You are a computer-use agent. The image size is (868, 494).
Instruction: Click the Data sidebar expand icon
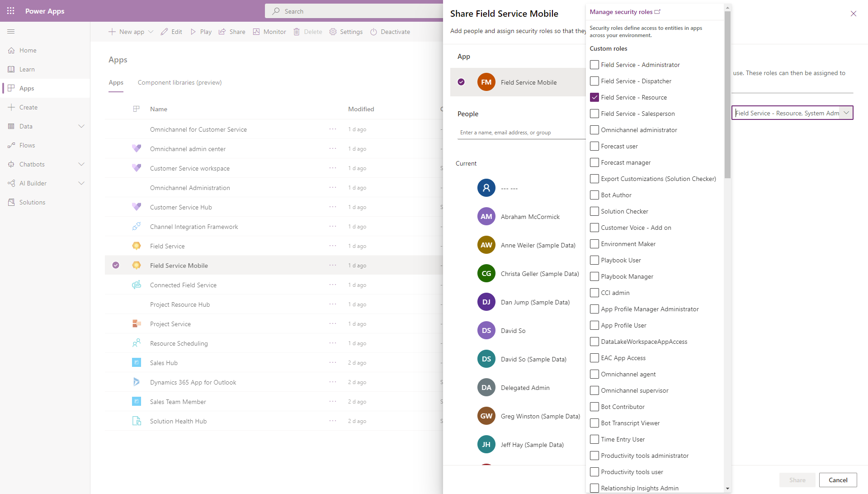(82, 126)
